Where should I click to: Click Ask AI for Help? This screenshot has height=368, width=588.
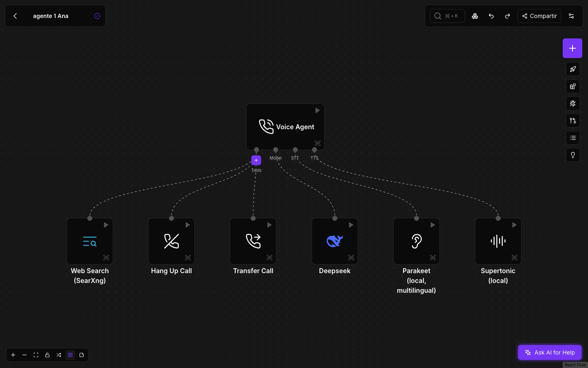[550, 352]
